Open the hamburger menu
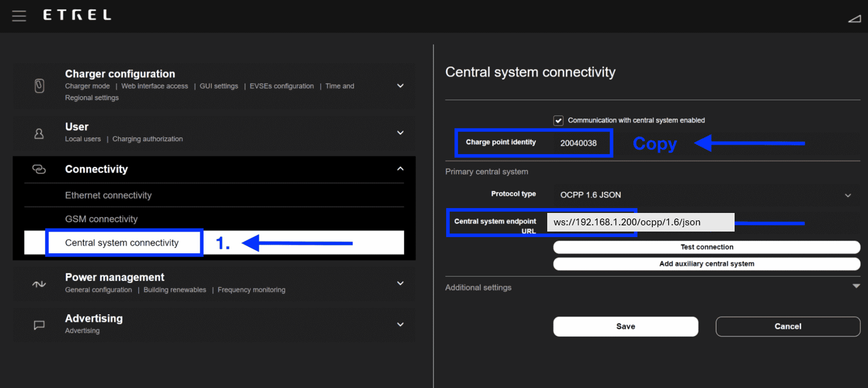The width and height of the screenshot is (868, 388). click(x=19, y=16)
